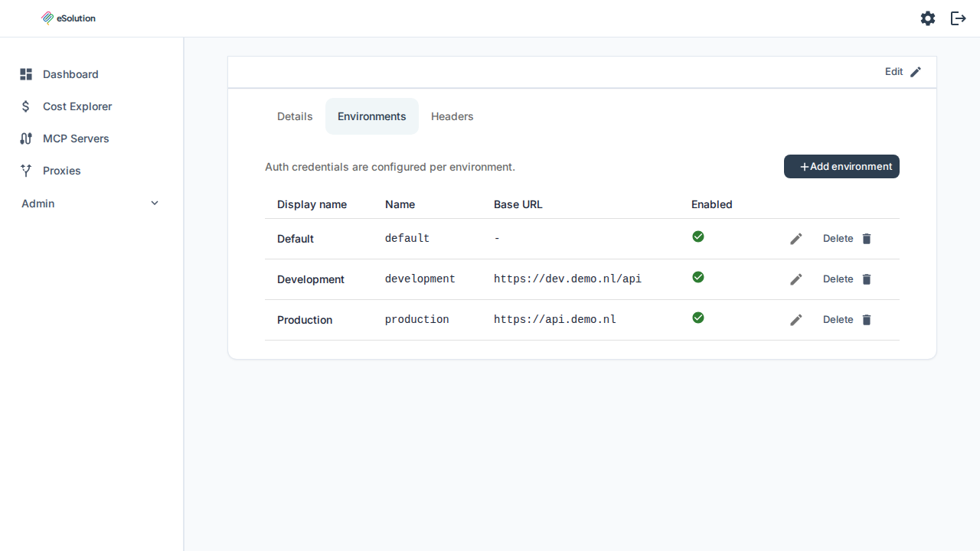Expand the Admin menu chevron
Image resolution: width=980 pixels, height=551 pixels.
tap(155, 204)
